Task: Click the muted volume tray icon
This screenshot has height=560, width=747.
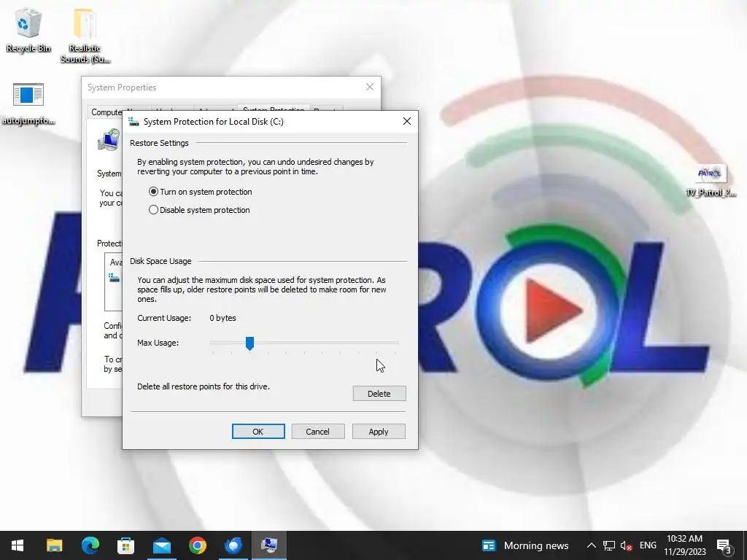Action: [626, 545]
